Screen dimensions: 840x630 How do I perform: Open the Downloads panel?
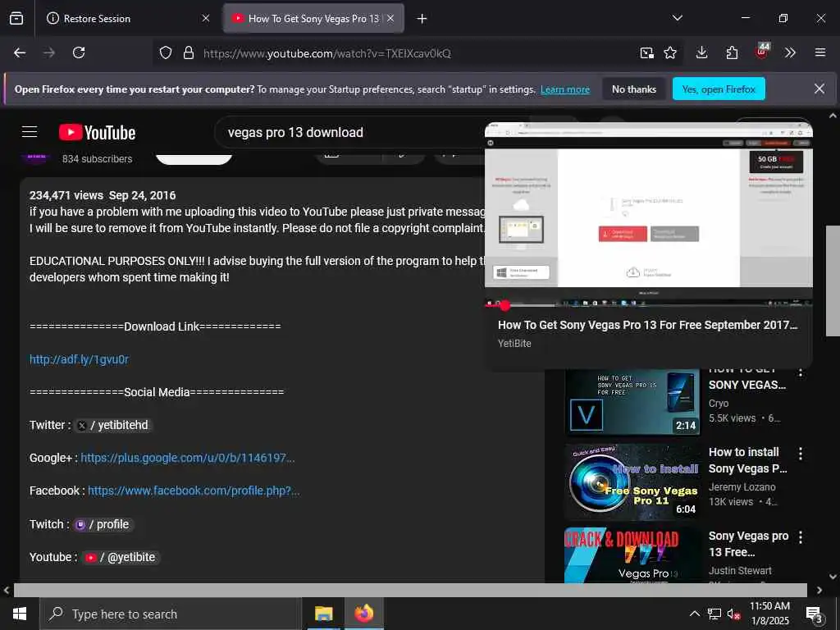(x=702, y=52)
